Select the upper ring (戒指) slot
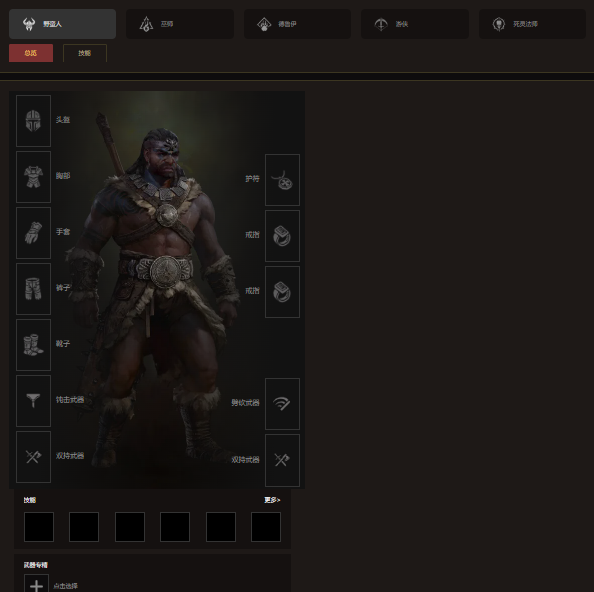The height and width of the screenshot is (592, 594). pyautogui.click(x=282, y=236)
